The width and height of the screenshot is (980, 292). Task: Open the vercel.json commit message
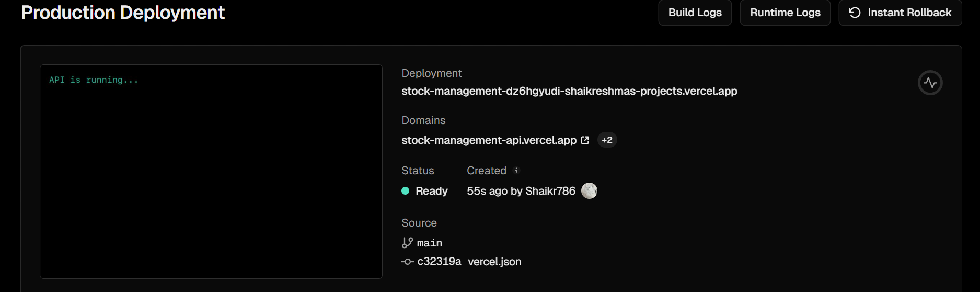click(x=494, y=262)
